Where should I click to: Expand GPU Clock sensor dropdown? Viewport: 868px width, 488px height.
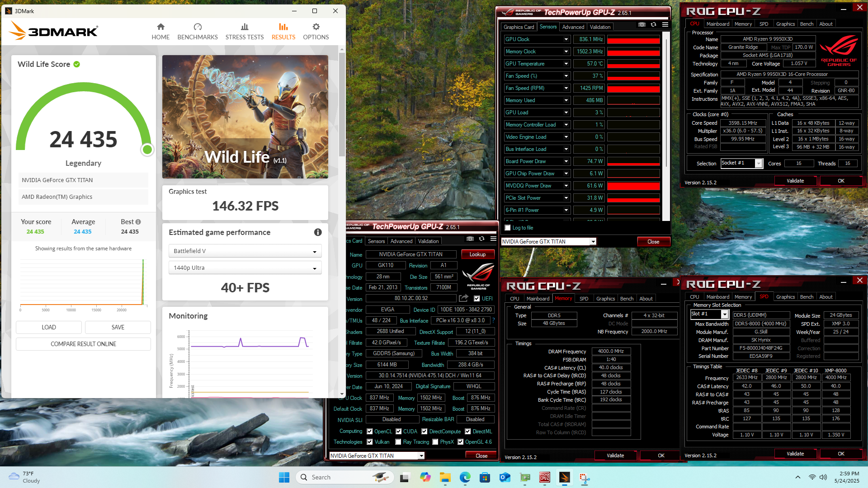[x=566, y=39]
